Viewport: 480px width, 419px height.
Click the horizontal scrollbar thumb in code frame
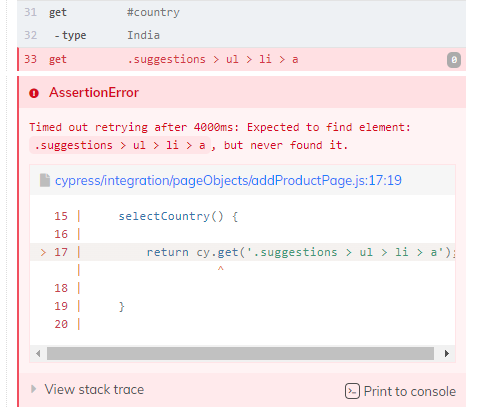(x=240, y=353)
